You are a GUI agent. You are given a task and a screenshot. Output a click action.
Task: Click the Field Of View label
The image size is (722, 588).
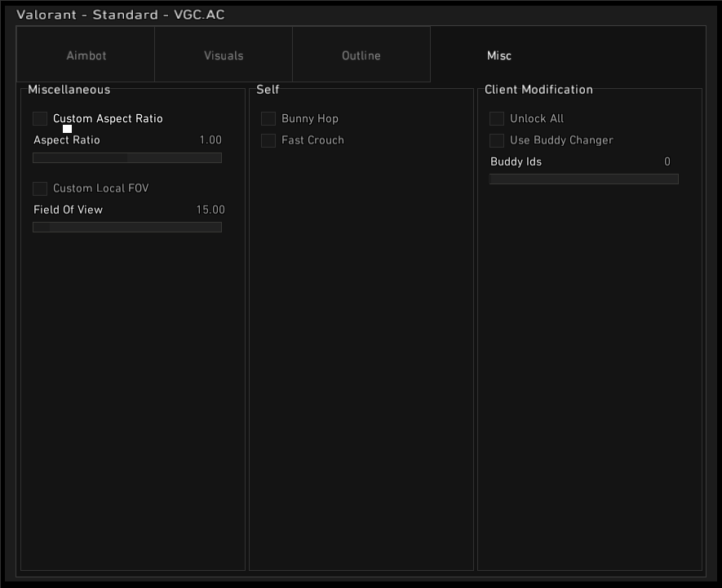tap(69, 210)
